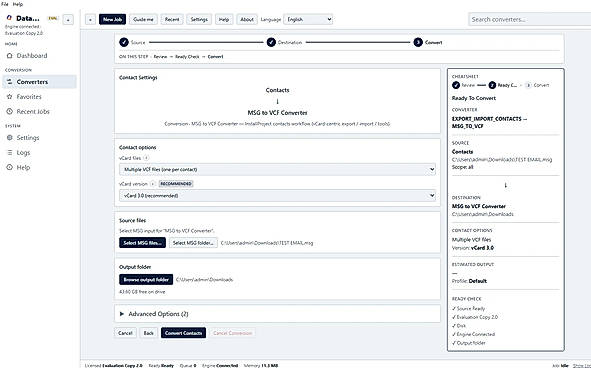Click the About toolbar button
The width and height of the screenshot is (591, 368).
click(x=247, y=20)
